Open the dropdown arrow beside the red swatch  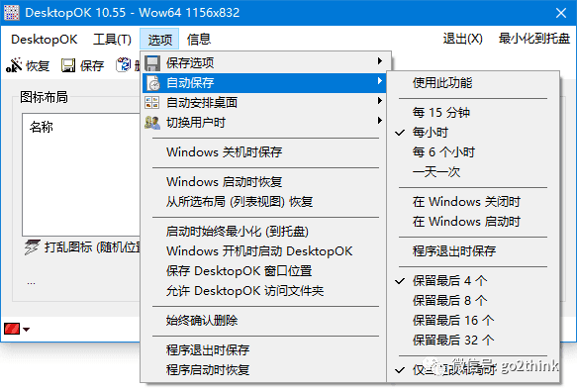[26, 330]
